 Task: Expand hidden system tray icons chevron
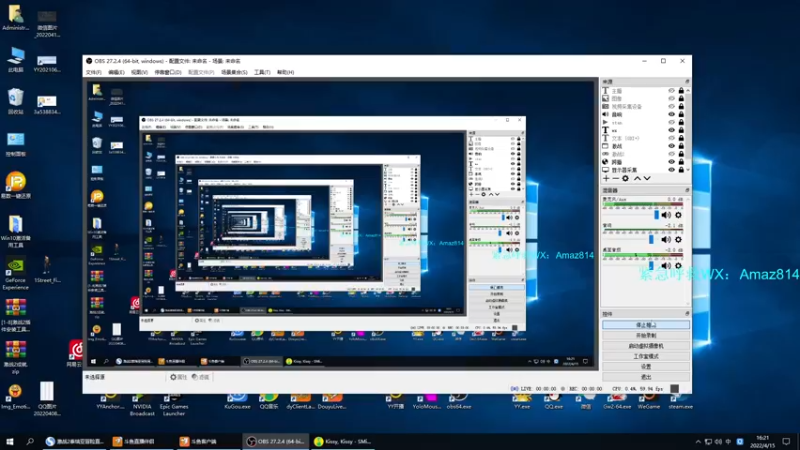pyautogui.click(x=698, y=441)
